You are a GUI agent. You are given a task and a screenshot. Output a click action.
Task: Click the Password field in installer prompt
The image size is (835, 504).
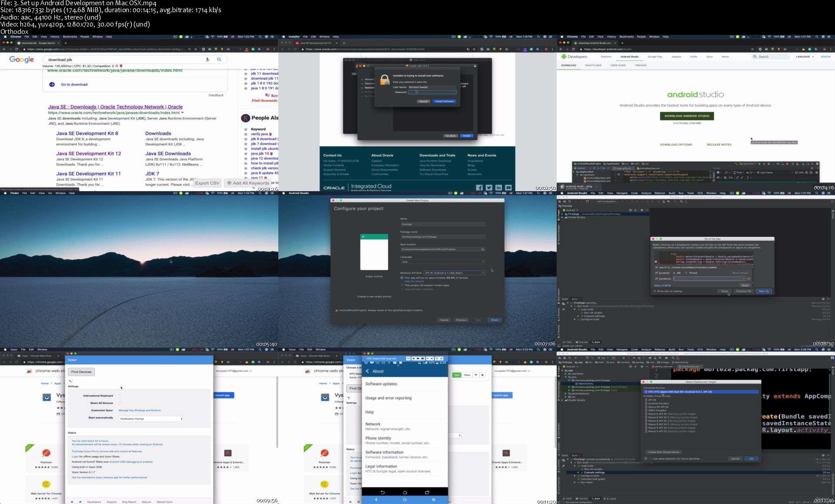coord(432,92)
